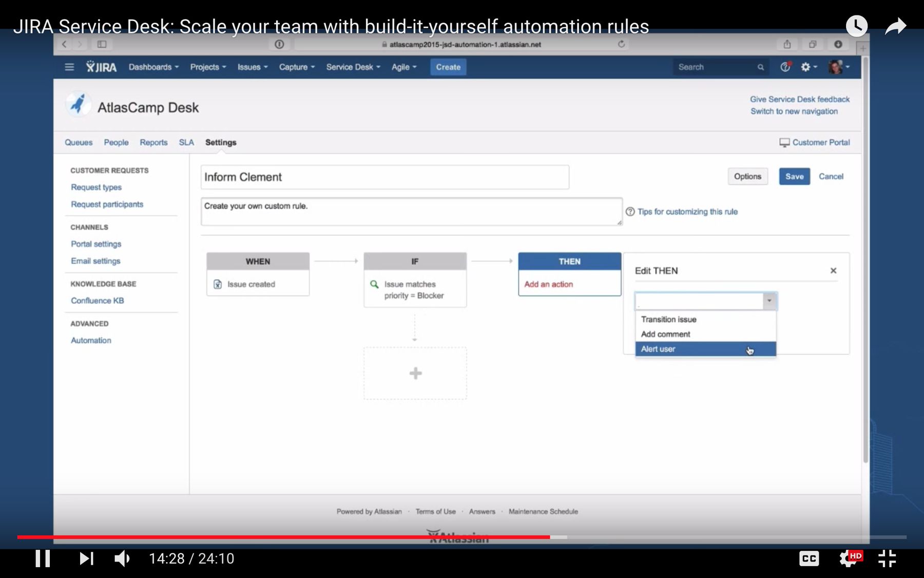Save the Inform Clement rule
Viewport: 924px width, 578px height.
click(794, 176)
